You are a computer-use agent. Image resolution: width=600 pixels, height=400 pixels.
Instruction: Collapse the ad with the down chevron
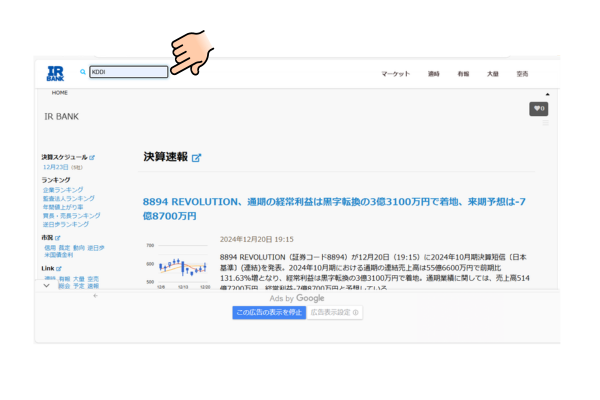pyautogui.click(x=46, y=286)
